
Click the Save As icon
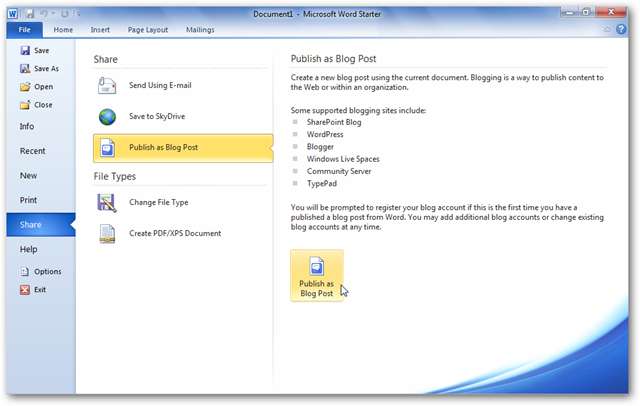(25, 69)
